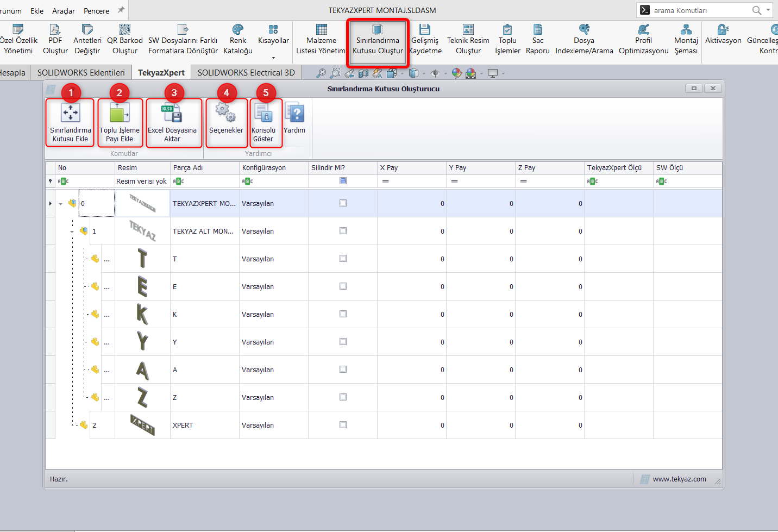Image resolution: width=778 pixels, height=532 pixels.
Task: Click the pin icon next to Pencere
Action: tap(121, 10)
